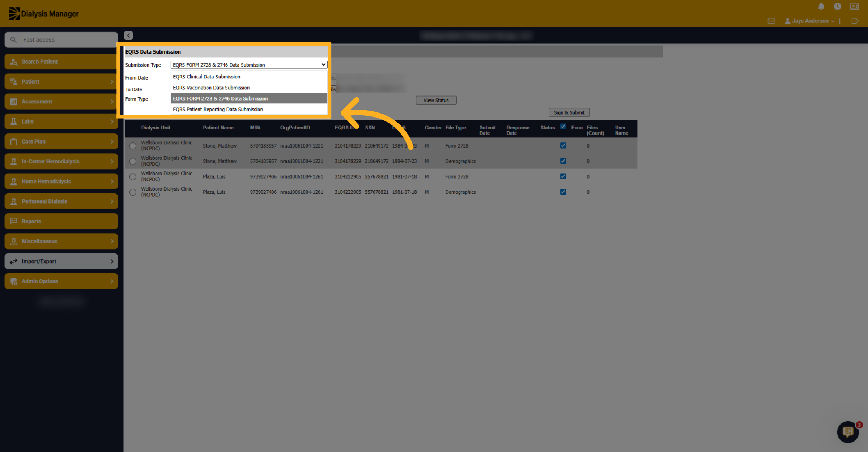Select EQRS Clinical Data Submission option
The width and height of the screenshot is (868, 452).
point(249,77)
